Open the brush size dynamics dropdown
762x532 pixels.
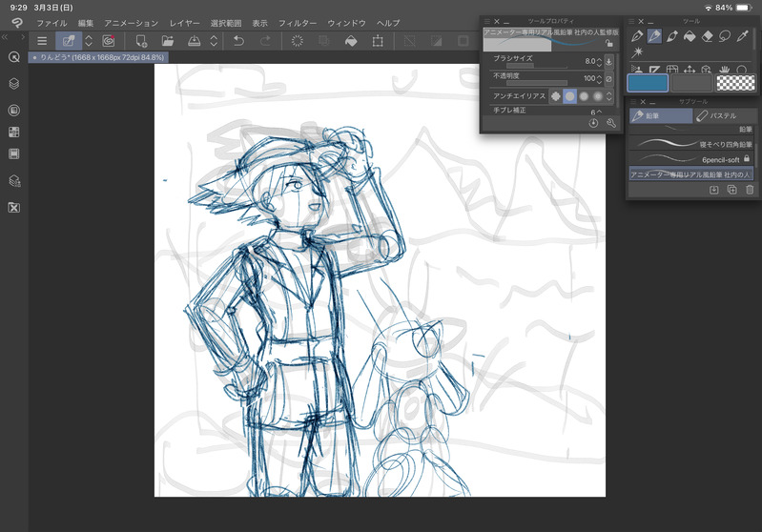coord(609,61)
